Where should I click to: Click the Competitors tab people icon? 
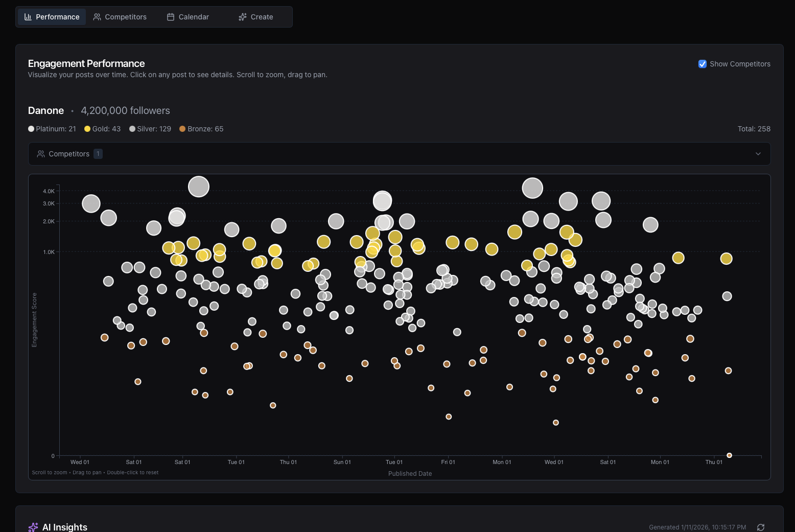tap(97, 17)
